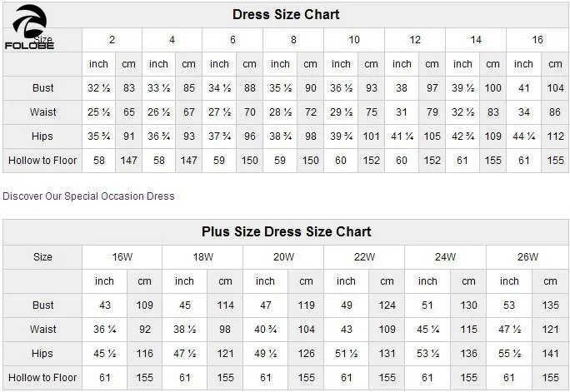The width and height of the screenshot is (570, 392).
Task: Open the Discover Our Special Occasion Dress link
Action: coord(88,196)
